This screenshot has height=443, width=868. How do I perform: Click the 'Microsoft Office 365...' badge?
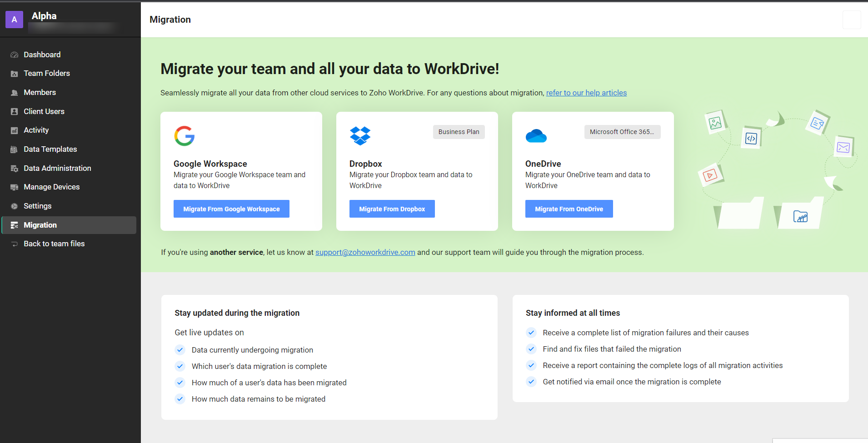tap(622, 132)
